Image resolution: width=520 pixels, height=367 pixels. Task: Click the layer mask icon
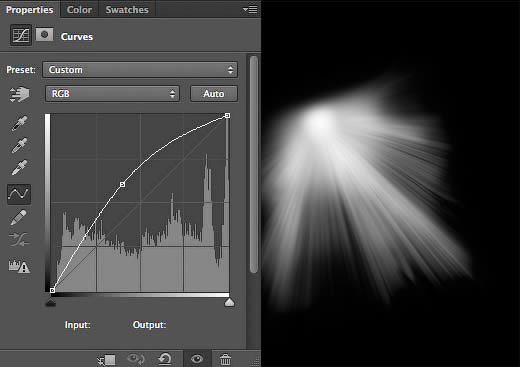44,34
